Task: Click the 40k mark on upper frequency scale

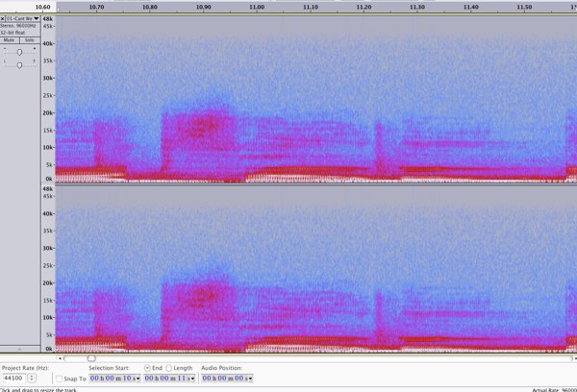Action: pyautogui.click(x=48, y=43)
